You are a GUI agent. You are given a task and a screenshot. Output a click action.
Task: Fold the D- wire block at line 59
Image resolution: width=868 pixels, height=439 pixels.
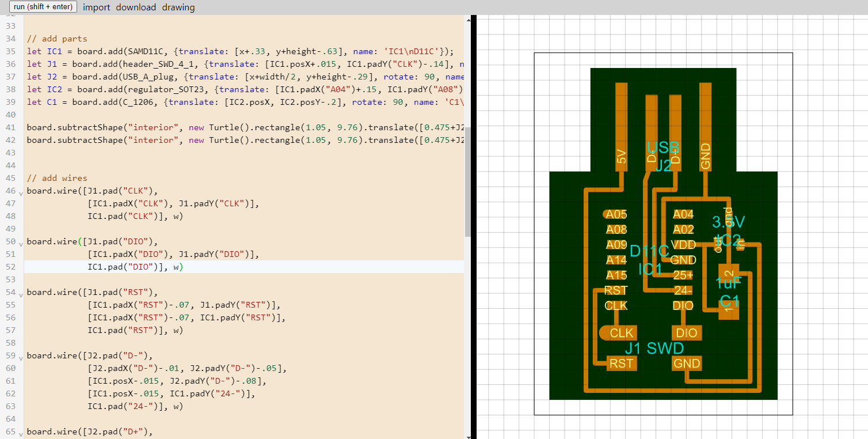coord(21,358)
